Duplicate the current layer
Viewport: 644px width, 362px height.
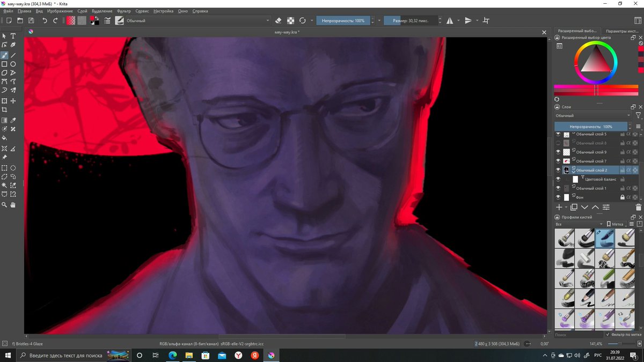point(574,207)
